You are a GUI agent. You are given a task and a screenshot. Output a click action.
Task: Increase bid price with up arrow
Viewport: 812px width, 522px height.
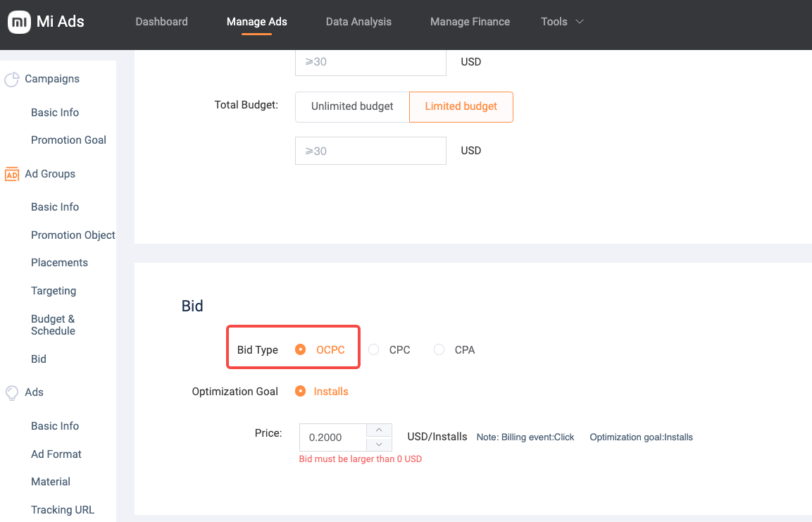point(379,430)
